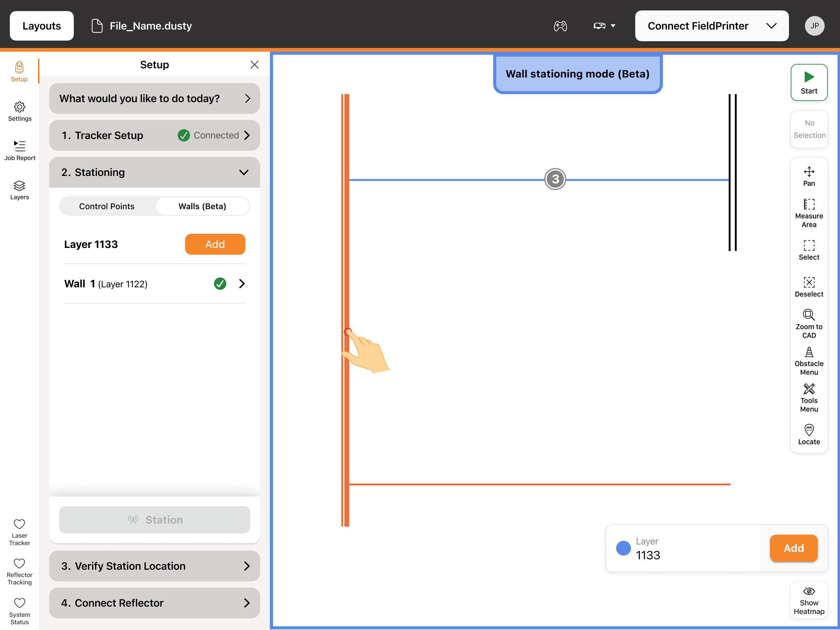Click Add in Layer 1133 canvas card
Viewport: 840px width, 630px height.
[x=794, y=548]
